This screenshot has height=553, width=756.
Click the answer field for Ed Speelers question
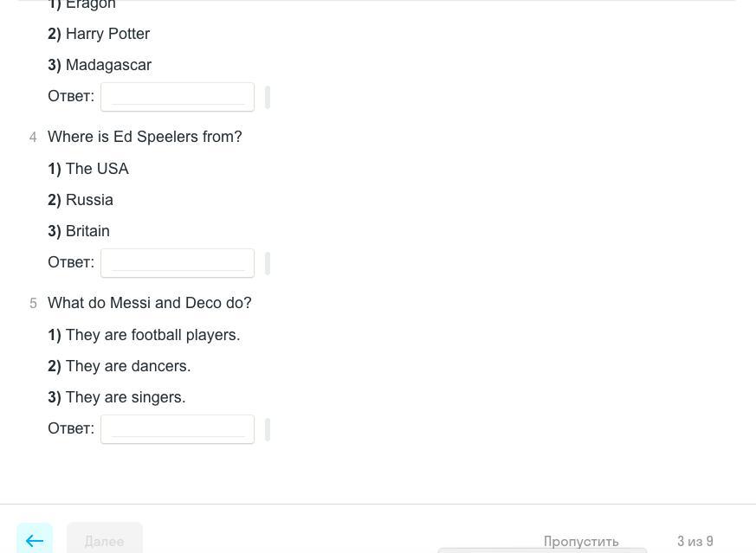(x=178, y=262)
